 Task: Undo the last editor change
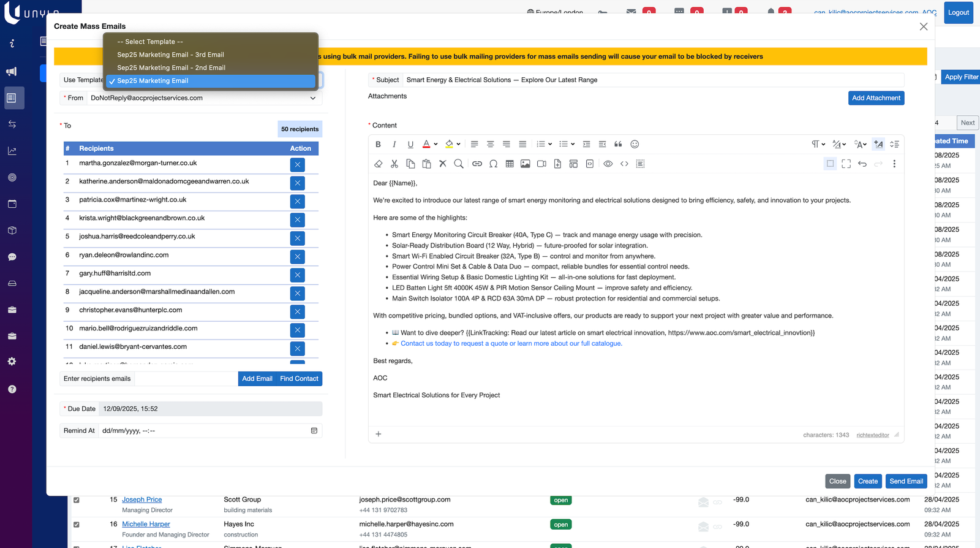point(862,164)
